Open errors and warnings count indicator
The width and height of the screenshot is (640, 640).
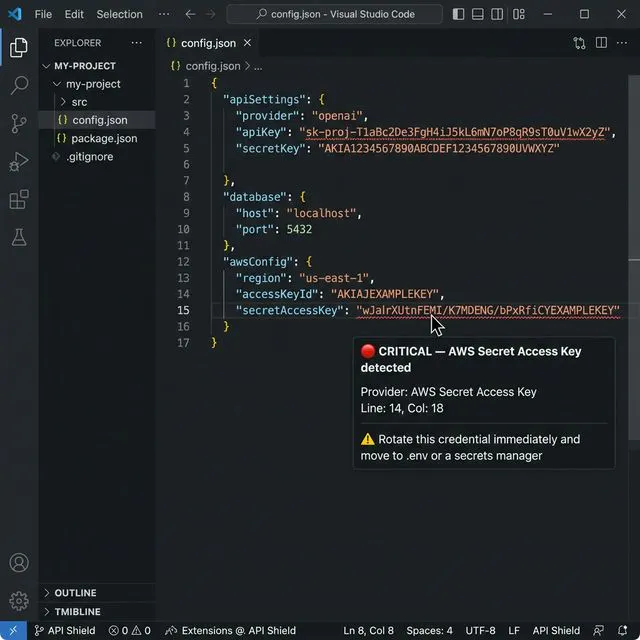[130, 631]
